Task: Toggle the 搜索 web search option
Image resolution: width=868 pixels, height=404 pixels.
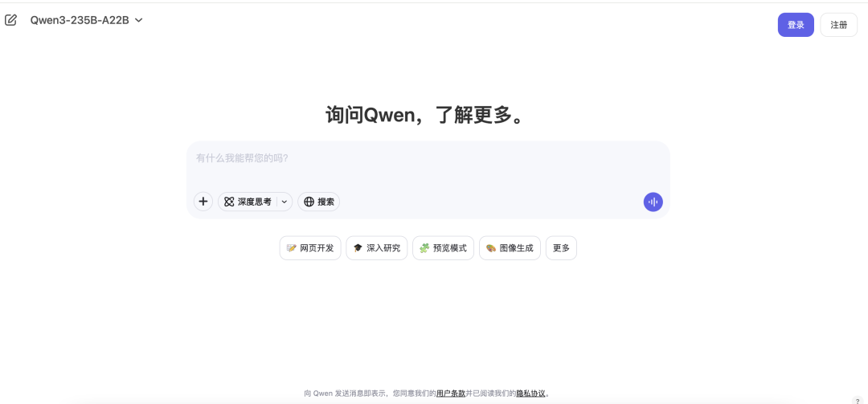Action: [319, 202]
